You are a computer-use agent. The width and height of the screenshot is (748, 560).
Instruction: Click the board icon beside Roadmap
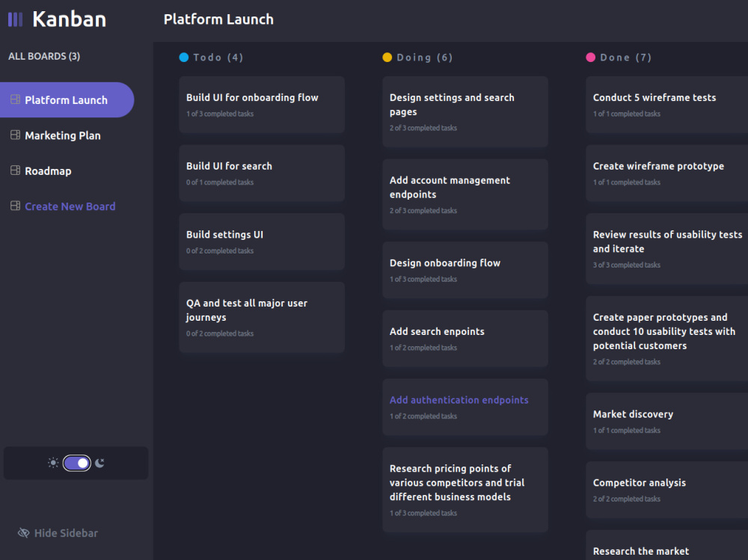pos(15,170)
